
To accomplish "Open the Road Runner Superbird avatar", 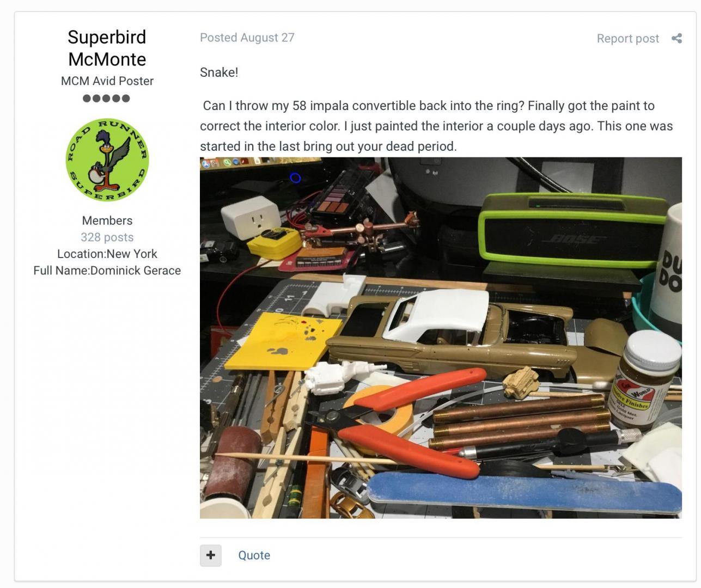I will click(107, 160).
